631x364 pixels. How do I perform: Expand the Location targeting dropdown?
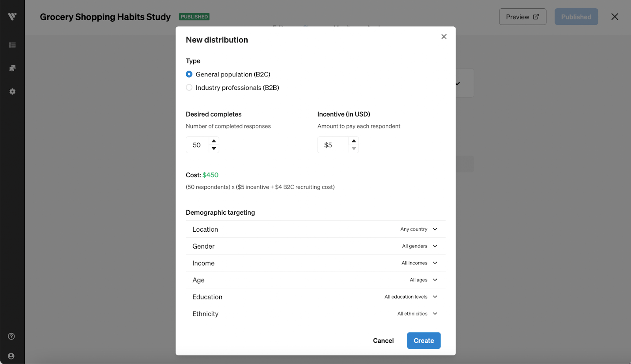click(435, 229)
